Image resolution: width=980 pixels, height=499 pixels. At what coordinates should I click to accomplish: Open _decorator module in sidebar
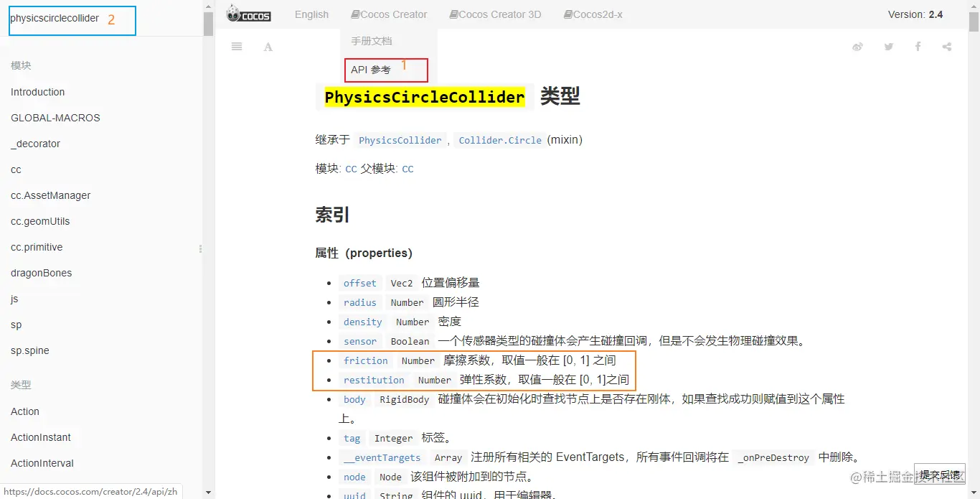tap(35, 144)
